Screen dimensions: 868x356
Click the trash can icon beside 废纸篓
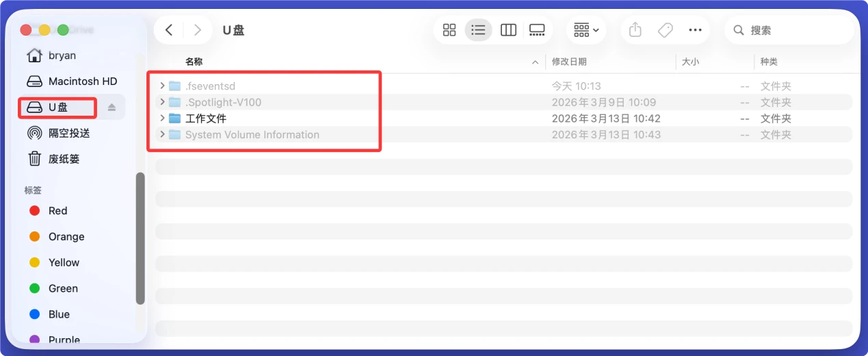click(34, 159)
